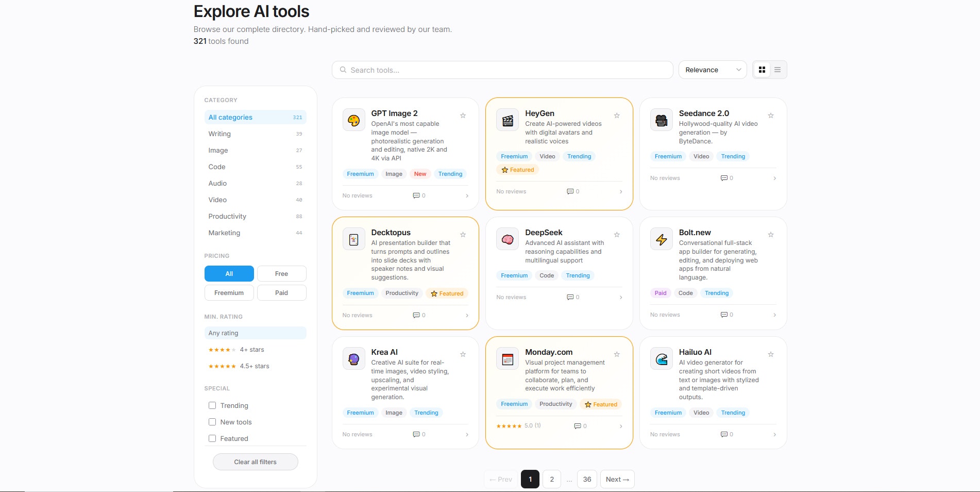Filter by Video category
Screen dimensions: 980x492
[256, 200]
